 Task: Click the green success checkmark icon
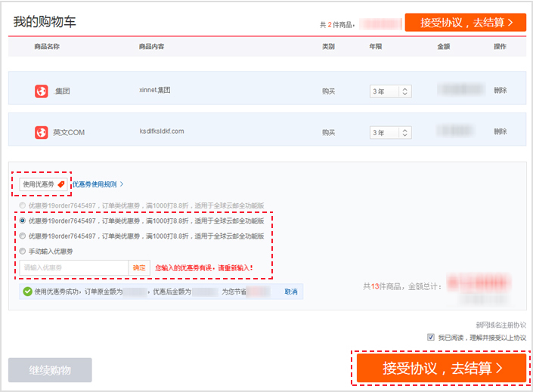(x=27, y=291)
